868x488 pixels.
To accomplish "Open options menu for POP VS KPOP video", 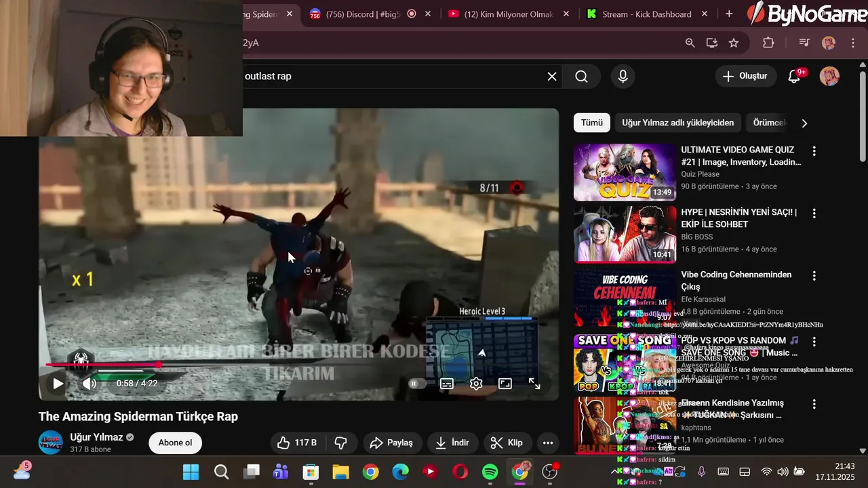I will [x=814, y=342].
